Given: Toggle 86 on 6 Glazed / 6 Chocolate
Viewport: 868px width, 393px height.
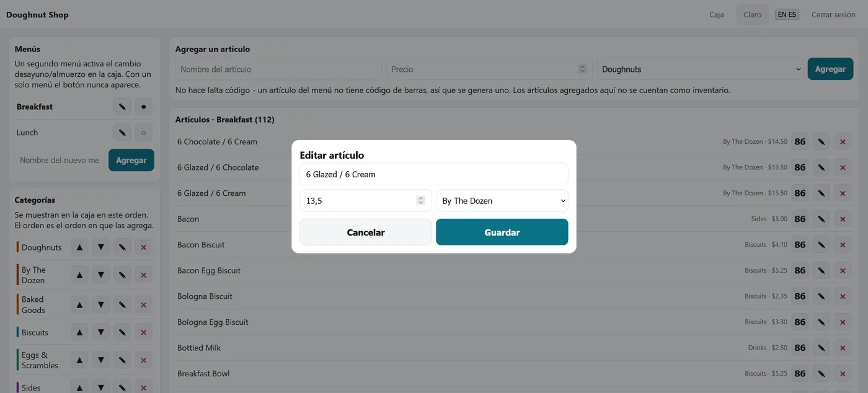Looking at the screenshot, I should pyautogui.click(x=800, y=167).
